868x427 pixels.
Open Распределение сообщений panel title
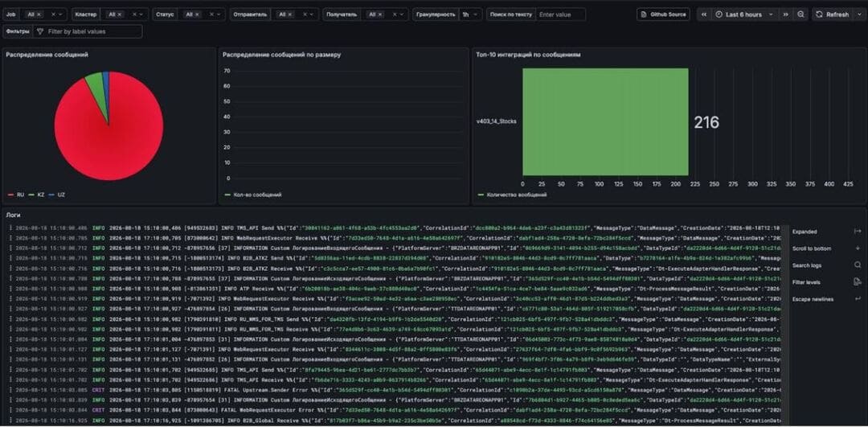pyautogui.click(x=47, y=55)
